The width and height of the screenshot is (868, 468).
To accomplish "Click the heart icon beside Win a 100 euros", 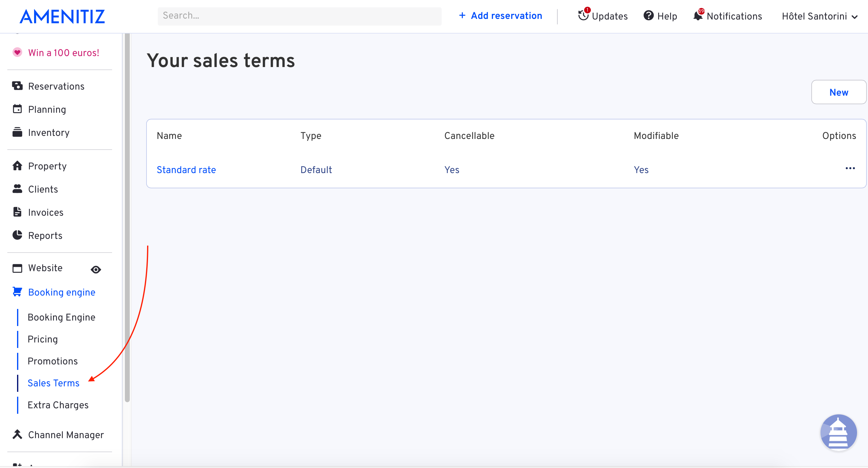I will (x=17, y=53).
